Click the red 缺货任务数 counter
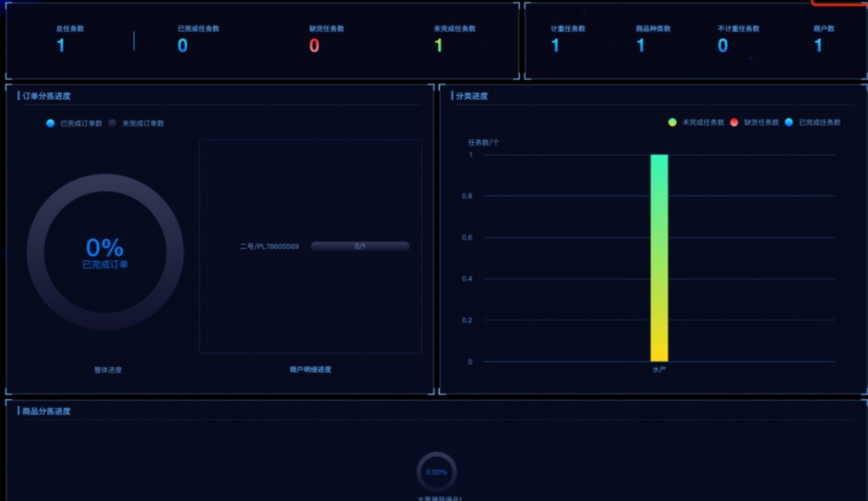 314,46
